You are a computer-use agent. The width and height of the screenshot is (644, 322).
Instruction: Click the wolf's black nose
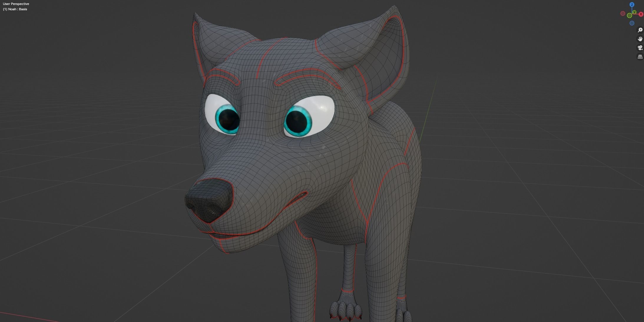tap(210, 200)
